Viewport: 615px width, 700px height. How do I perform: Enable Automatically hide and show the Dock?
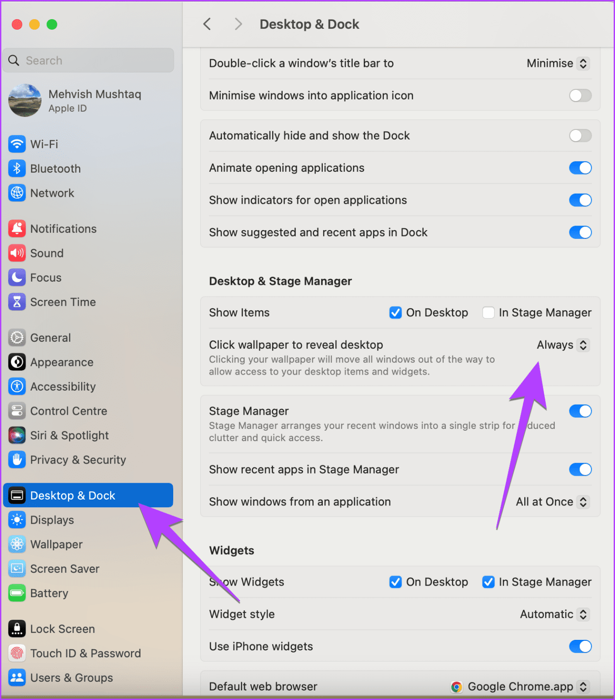[580, 135]
